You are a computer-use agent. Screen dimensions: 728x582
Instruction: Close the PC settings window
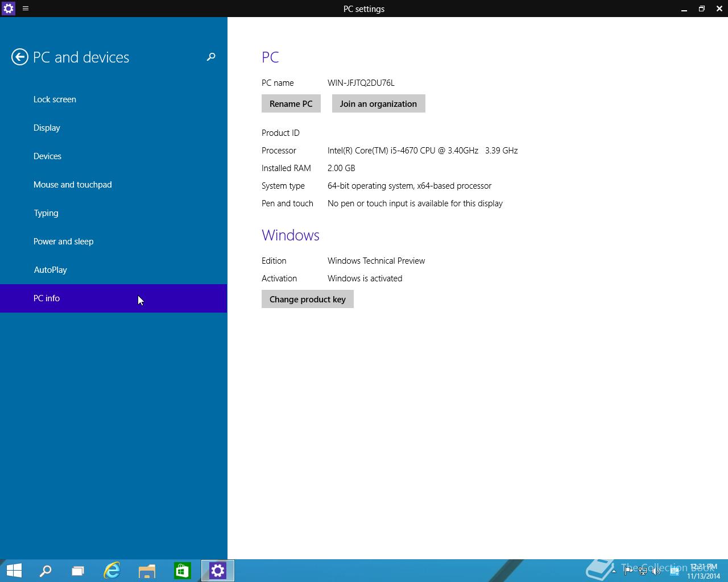718,9
